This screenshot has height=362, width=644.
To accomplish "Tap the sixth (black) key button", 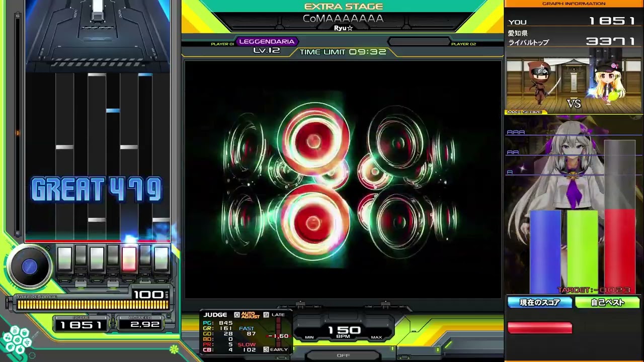I will tap(145, 256).
